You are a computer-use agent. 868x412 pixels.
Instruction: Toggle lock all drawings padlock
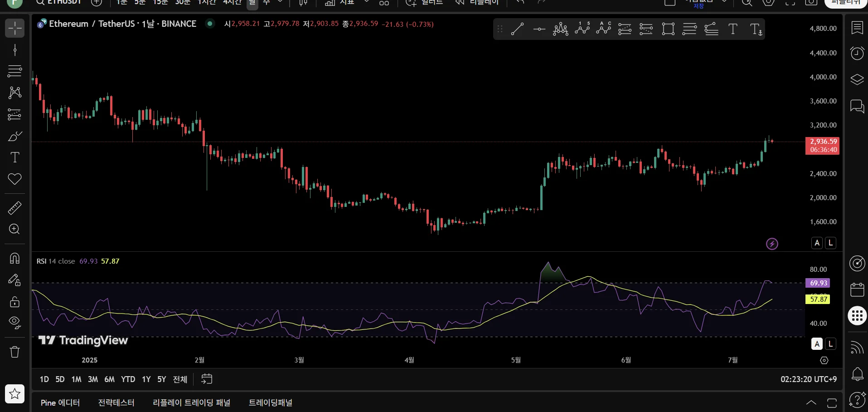(x=15, y=301)
